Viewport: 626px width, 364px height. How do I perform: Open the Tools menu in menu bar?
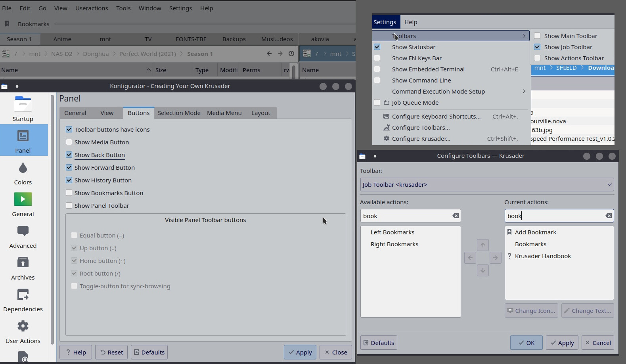click(x=123, y=8)
